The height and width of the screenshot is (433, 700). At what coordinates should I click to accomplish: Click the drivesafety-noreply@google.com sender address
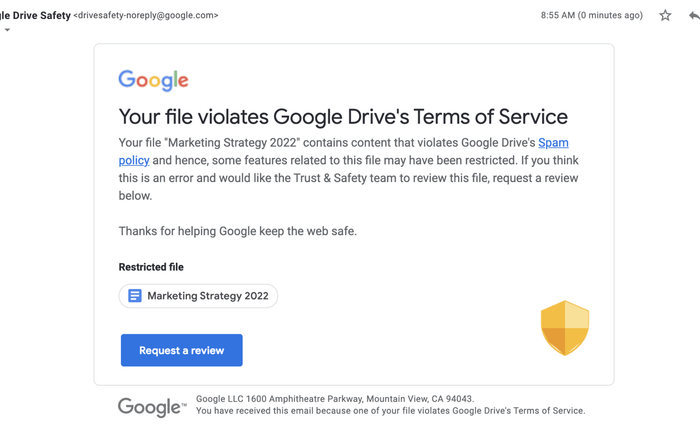[146, 16]
